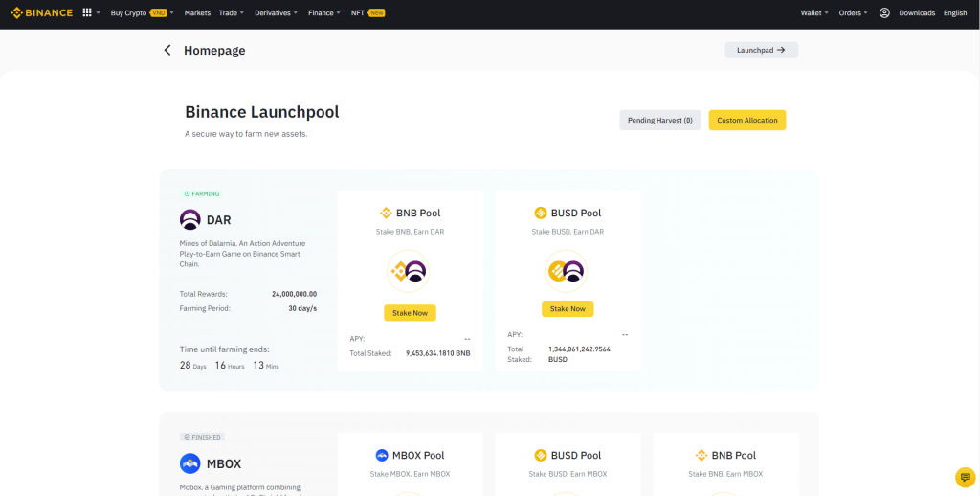Expand the Wallet dropdown
Screen dimensions: 980x496
pos(814,12)
